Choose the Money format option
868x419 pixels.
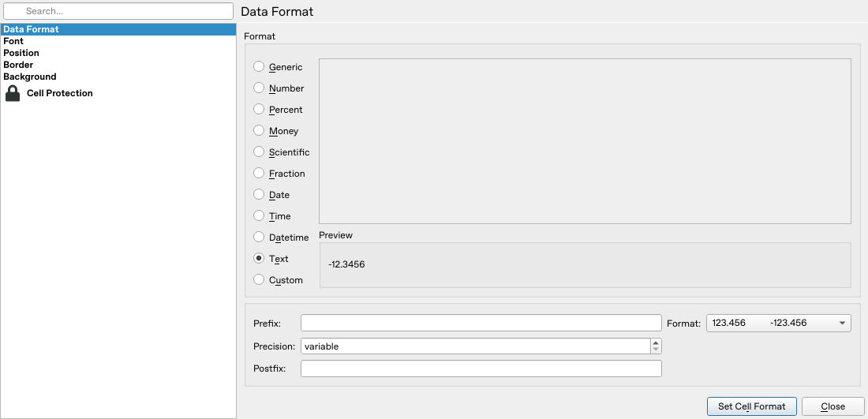coord(259,130)
